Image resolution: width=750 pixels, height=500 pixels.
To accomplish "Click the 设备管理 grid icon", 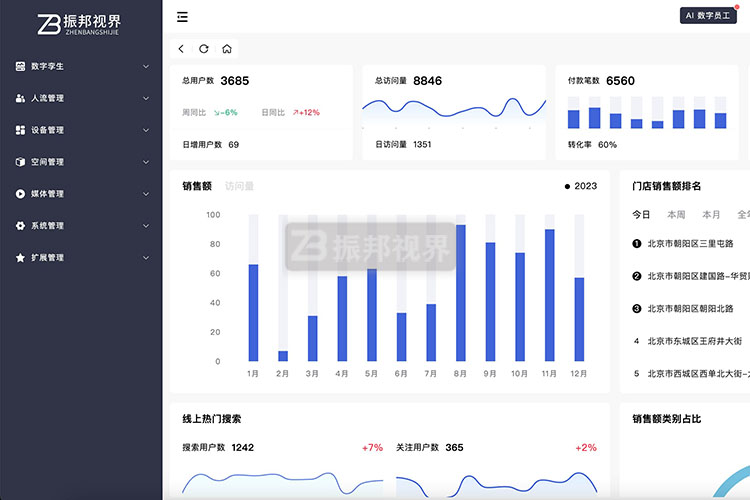I will (20, 130).
